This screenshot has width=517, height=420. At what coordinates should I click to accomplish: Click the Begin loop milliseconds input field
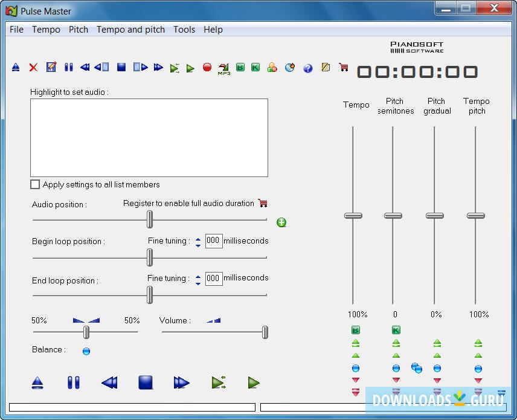coord(214,241)
